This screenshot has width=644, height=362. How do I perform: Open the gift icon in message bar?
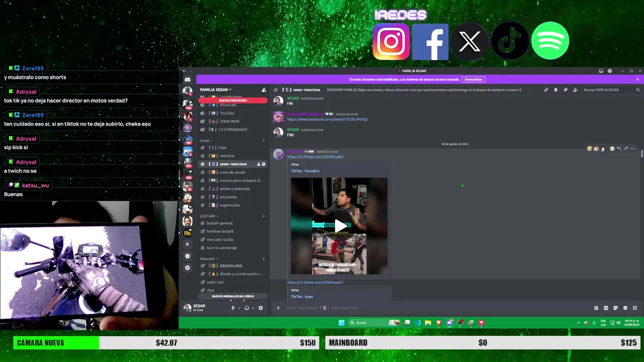pyautogui.click(x=596, y=308)
